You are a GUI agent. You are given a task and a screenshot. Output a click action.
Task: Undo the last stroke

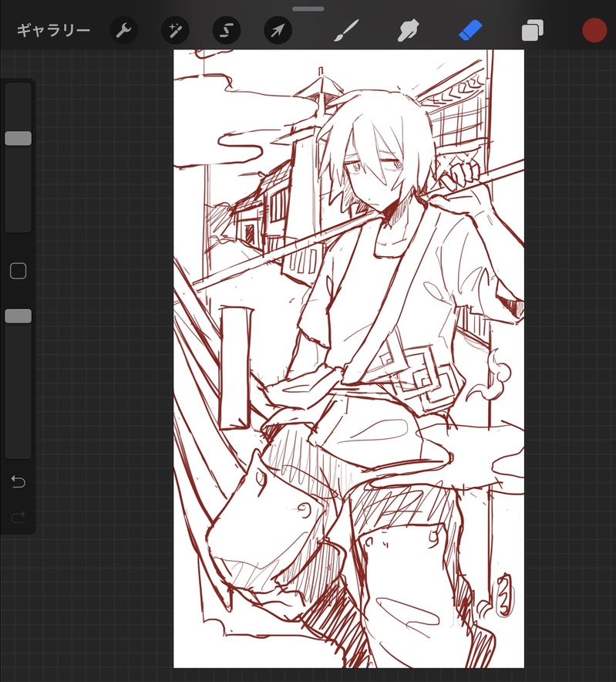tap(19, 481)
